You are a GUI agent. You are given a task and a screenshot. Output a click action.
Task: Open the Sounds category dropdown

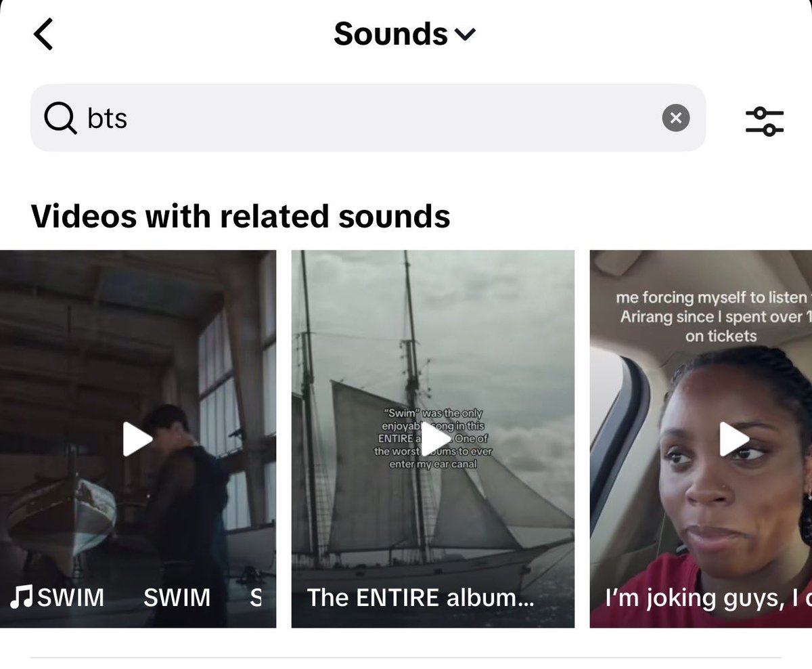(x=405, y=34)
